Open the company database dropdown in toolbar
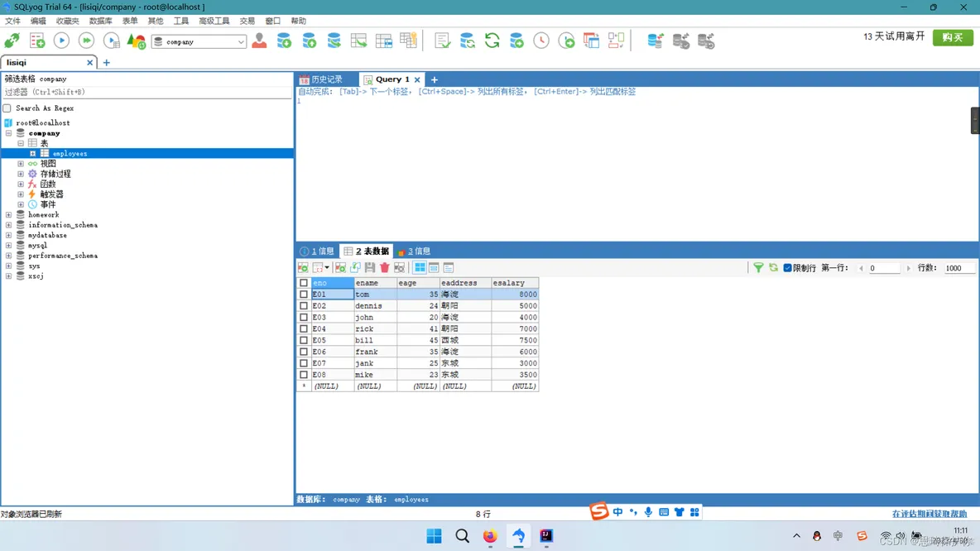The image size is (980, 551). pos(199,42)
